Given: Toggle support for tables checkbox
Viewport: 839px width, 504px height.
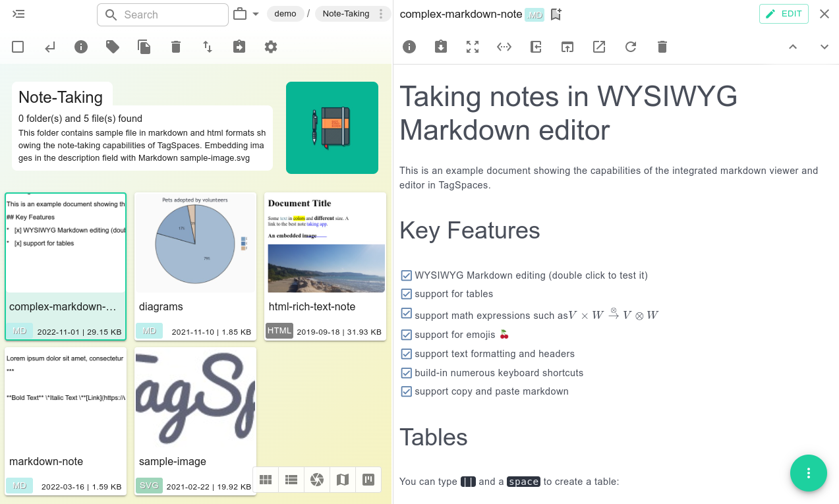Looking at the screenshot, I should click(407, 294).
